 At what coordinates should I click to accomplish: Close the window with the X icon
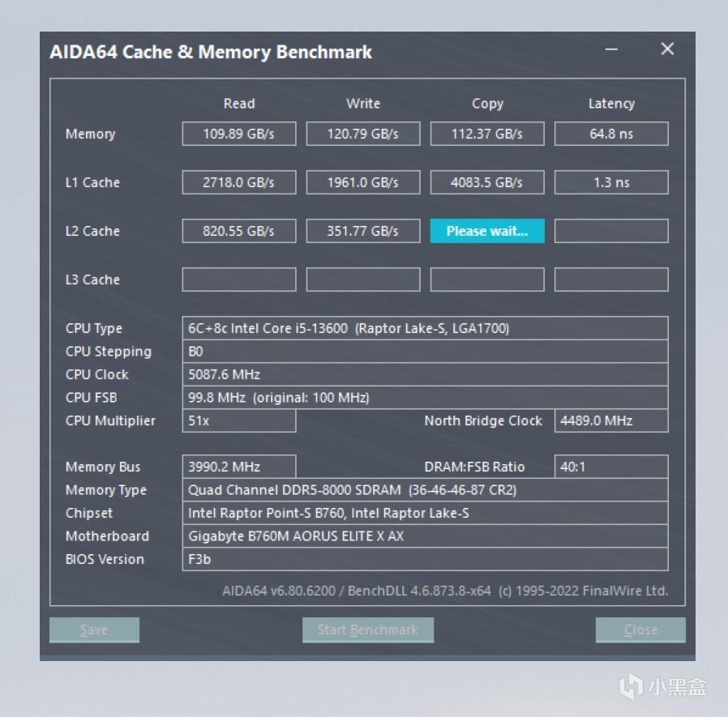pyautogui.click(x=667, y=49)
